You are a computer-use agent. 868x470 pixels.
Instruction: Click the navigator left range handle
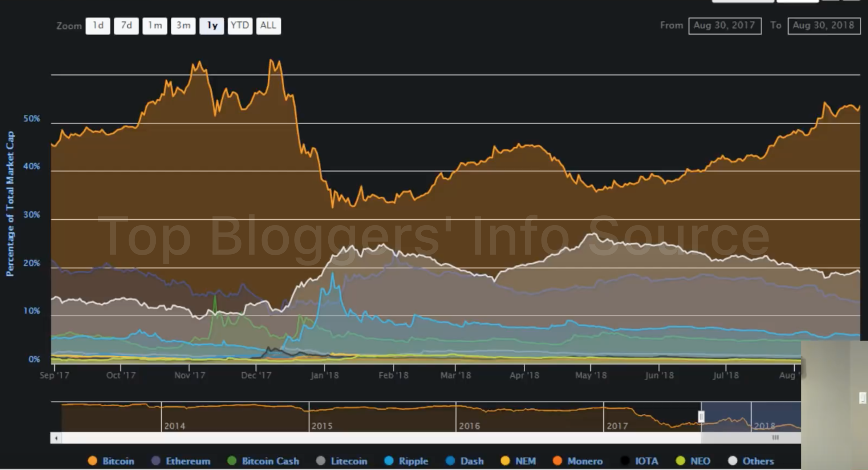(x=701, y=417)
